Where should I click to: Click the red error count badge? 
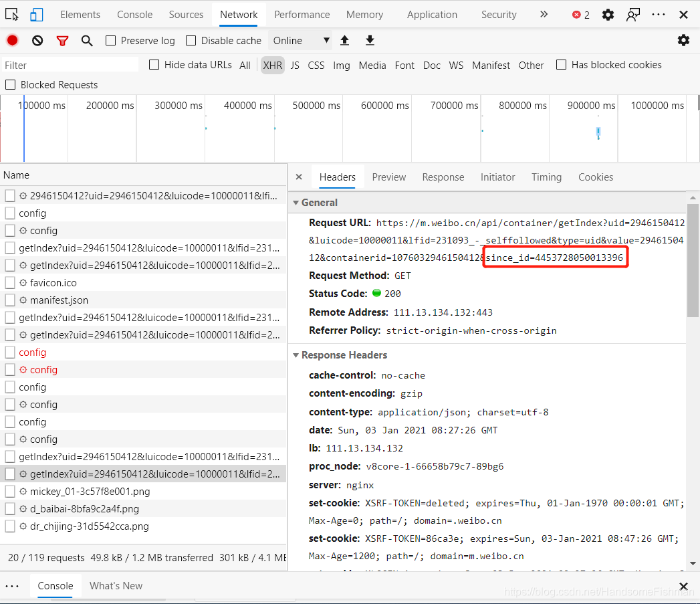pyautogui.click(x=580, y=15)
